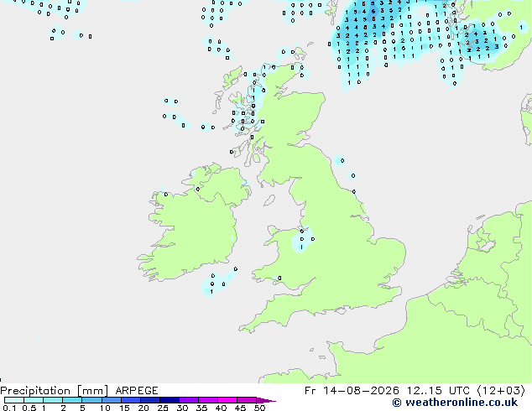Image resolution: width=532 pixels, height=411 pixels.
Task: Click the 50 mm arrow end of scale
Action: click(x=266, y=400)
